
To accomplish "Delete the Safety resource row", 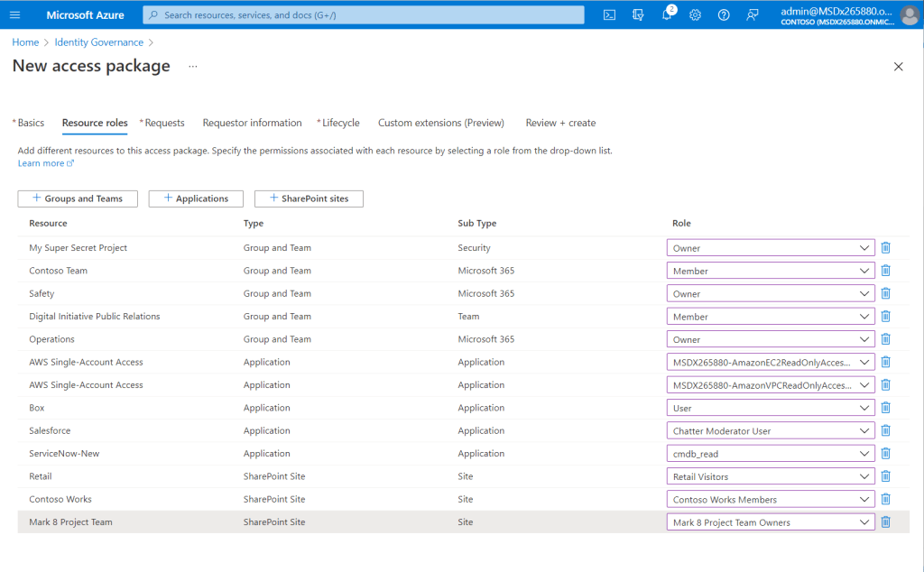I will 885,293.
